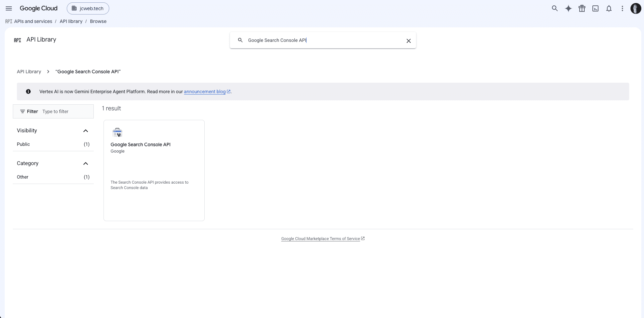Clear the search with the X button
Viewport: 644px width, 318px height.
click(x=409, y=41)
